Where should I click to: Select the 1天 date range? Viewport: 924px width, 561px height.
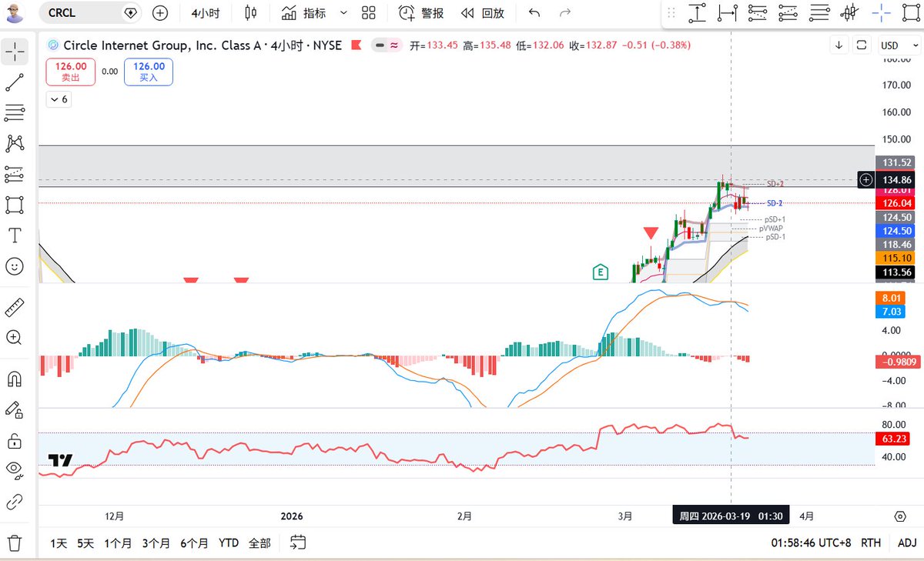pyautogui.click(x=59, y=543)
